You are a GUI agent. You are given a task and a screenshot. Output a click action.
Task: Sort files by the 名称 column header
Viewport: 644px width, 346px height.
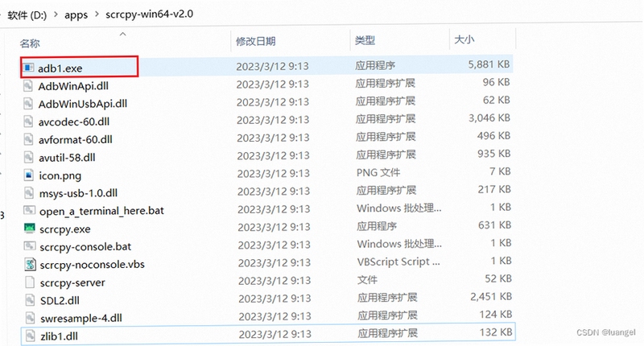tap(30, 43)
